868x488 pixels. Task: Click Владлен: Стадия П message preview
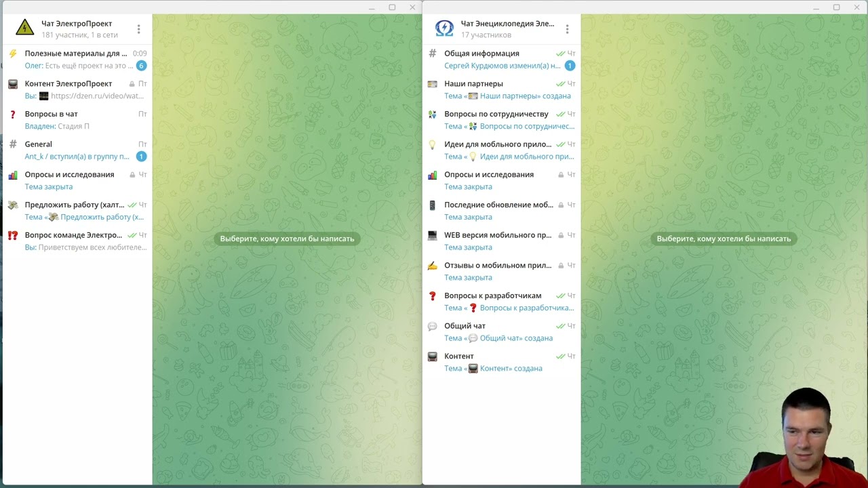tap(57, 126)
